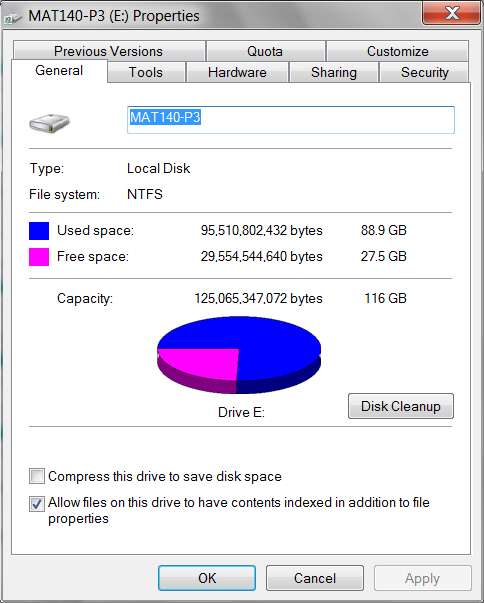Click the title bar drive icon
The image size is (484, 603).
coord(12,17)
